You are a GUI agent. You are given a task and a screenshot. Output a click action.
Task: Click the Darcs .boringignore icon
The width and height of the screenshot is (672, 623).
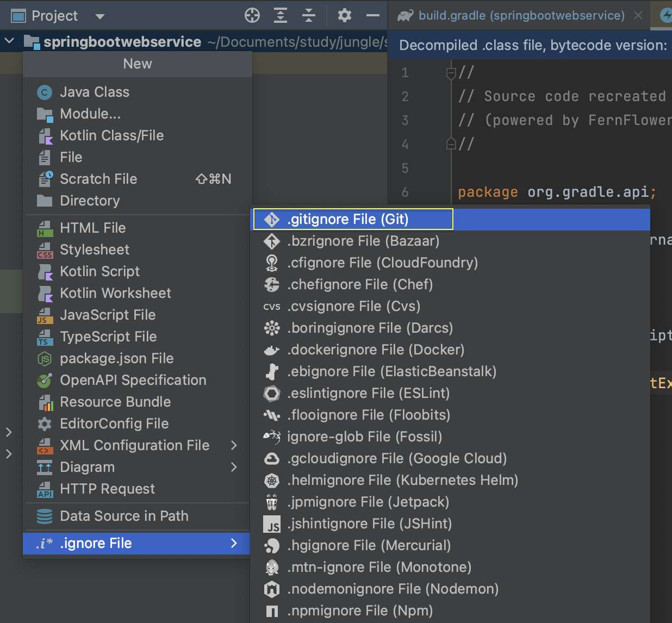click(x=272, y=328)
